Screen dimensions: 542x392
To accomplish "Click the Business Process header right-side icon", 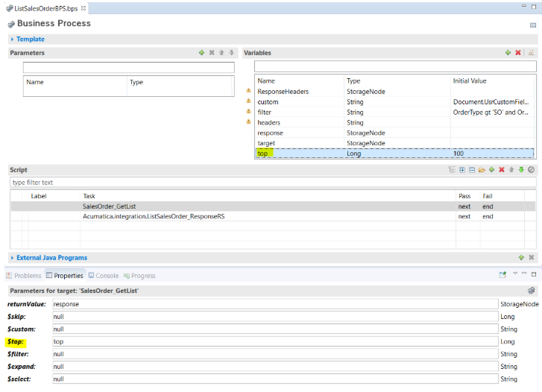I will click(x=532, y=25).
